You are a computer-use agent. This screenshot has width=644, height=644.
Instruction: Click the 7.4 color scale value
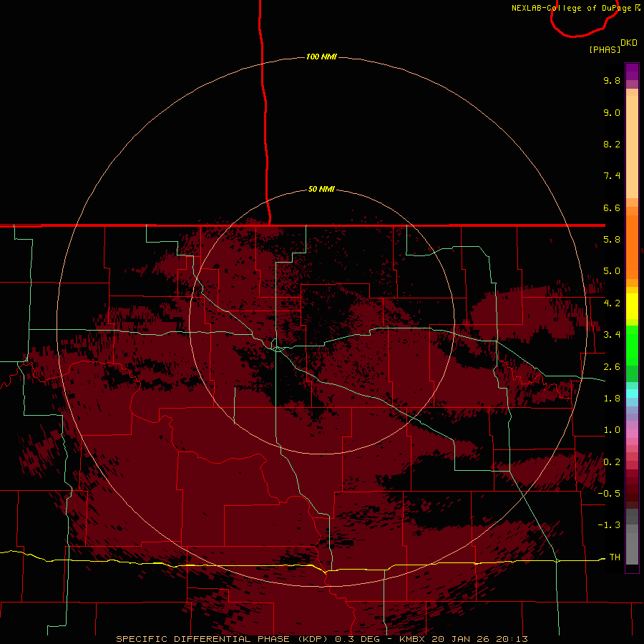tap(612, 176)
